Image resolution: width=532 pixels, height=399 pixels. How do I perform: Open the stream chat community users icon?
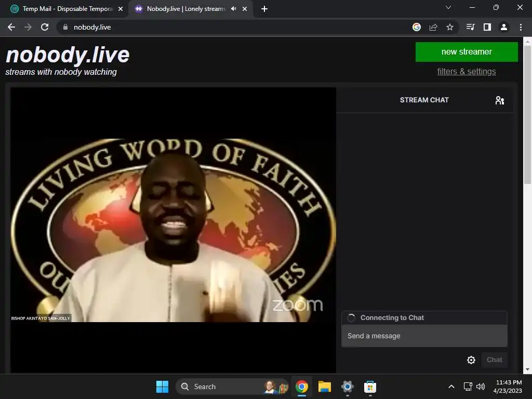coord(499,100)
